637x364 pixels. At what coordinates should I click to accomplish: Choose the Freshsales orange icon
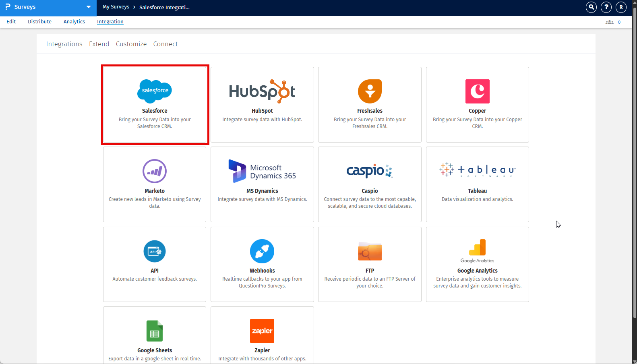click(370, 91)
